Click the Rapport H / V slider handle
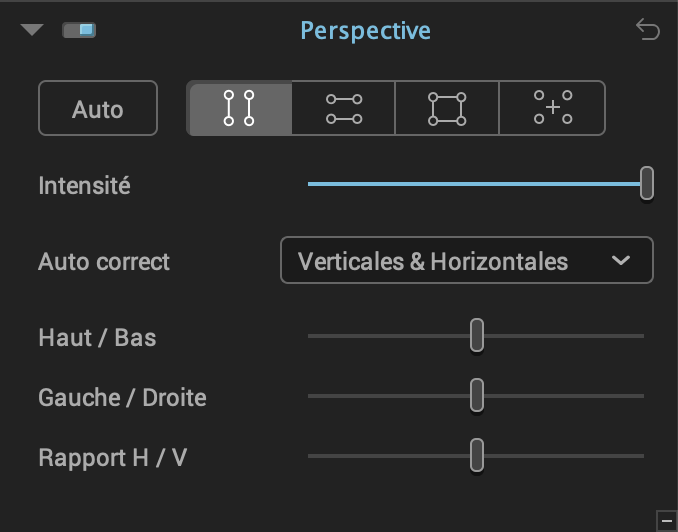 [477, 455]
